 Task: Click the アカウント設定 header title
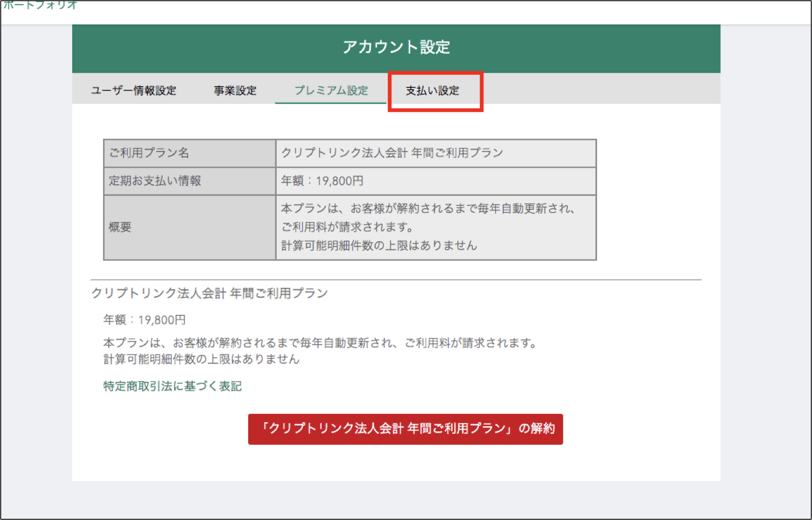396,47
